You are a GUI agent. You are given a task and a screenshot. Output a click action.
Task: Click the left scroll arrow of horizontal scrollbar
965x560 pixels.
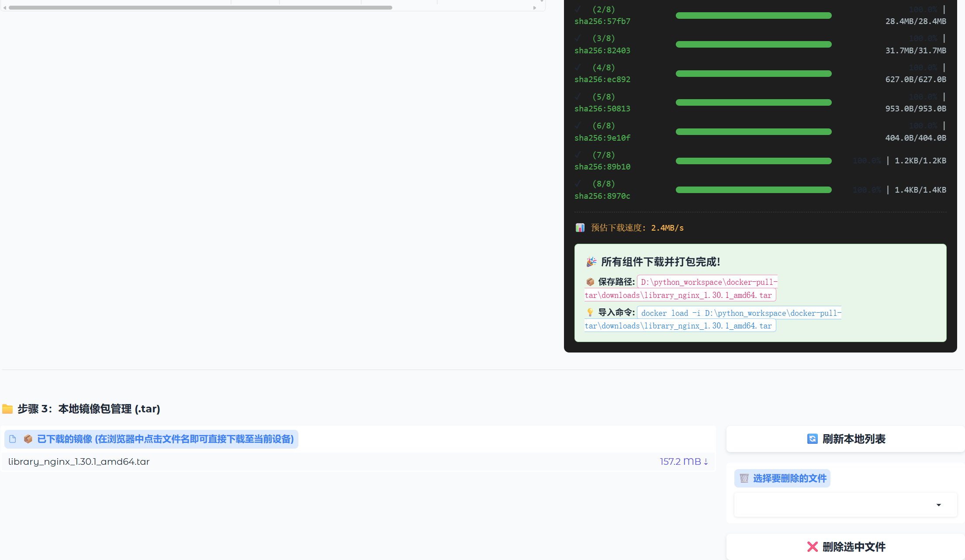5,7
